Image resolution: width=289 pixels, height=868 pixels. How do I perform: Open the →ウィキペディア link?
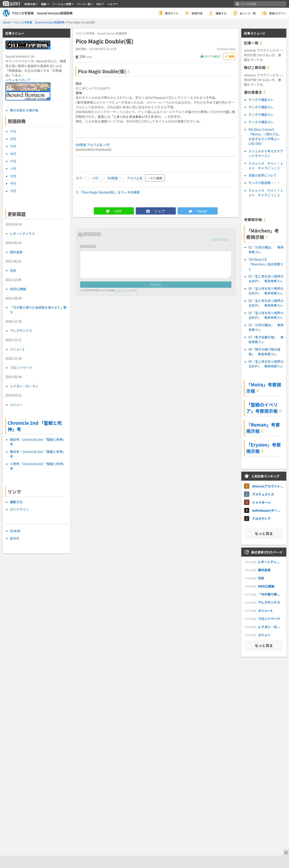click(x=18, y=80)
